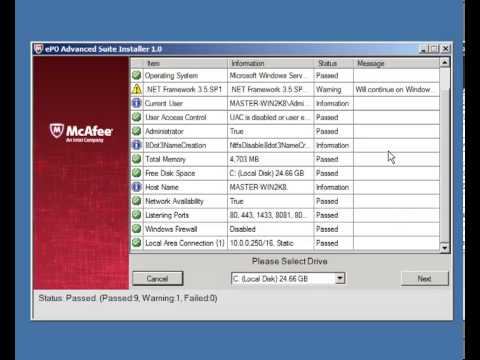
Task: Select the 'Operating System' row label
Action: pyautogui.click(x=171, y=76)
